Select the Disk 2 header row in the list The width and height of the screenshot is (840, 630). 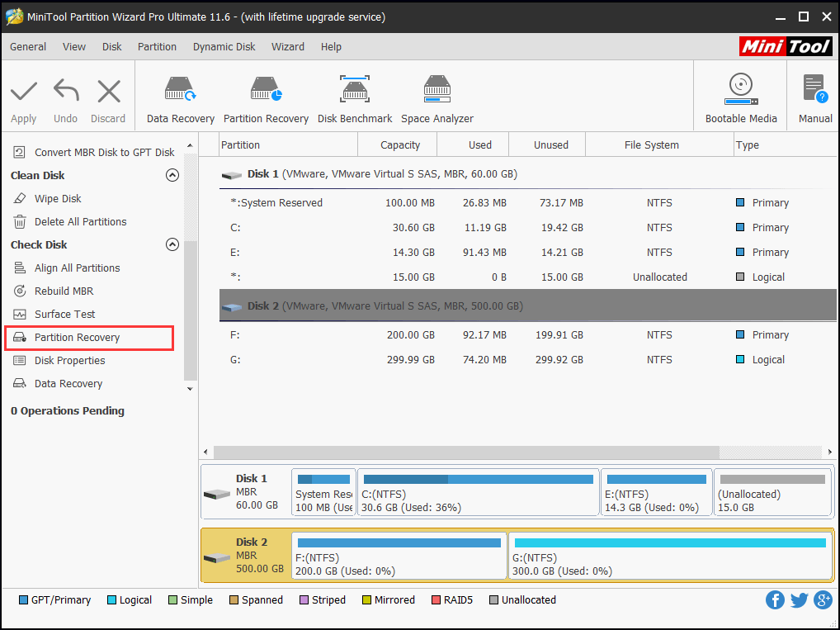527,306
